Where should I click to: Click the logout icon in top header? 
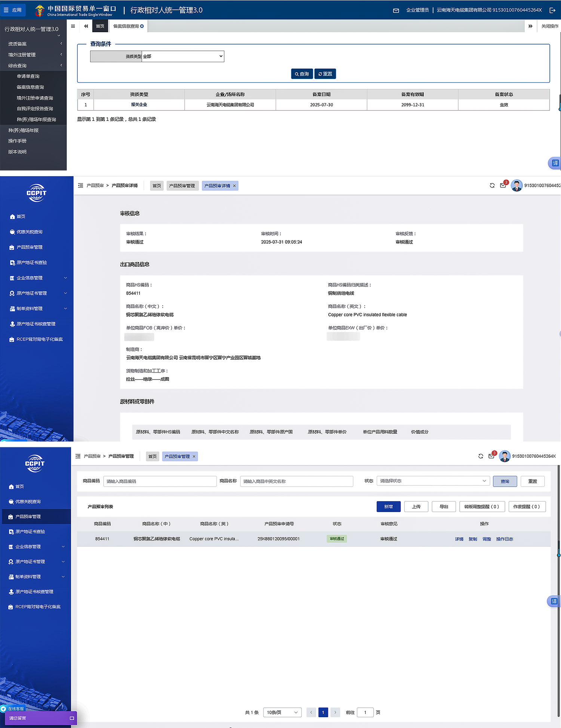552,10
